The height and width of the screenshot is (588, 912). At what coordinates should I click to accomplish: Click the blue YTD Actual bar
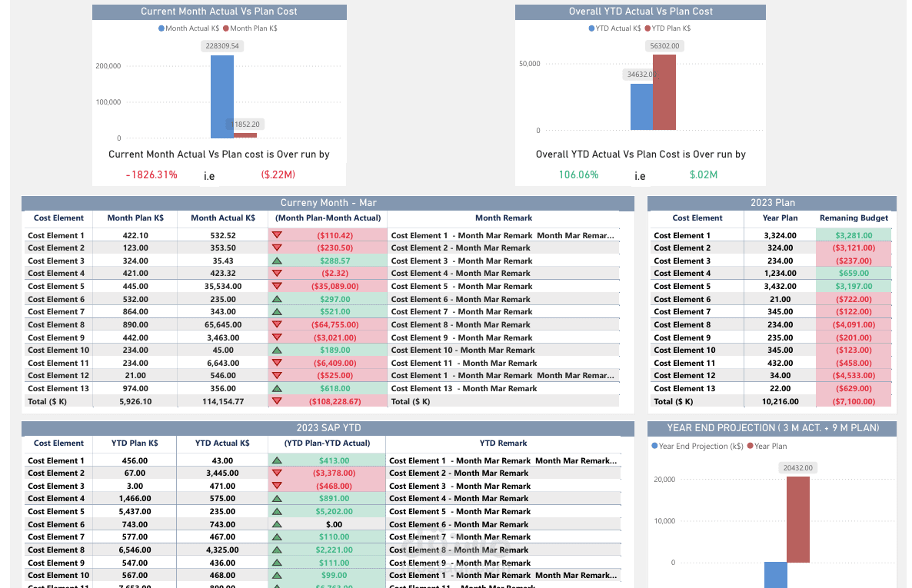(x=641, y=107)
